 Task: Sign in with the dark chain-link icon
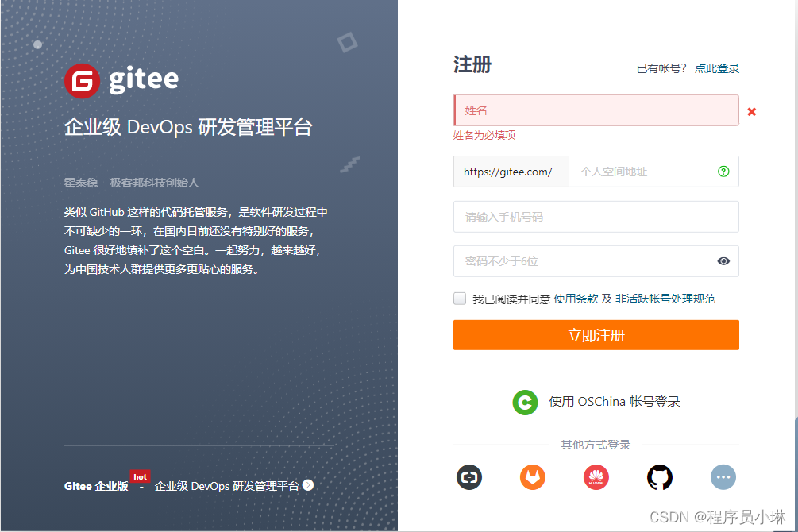(468, 477)
